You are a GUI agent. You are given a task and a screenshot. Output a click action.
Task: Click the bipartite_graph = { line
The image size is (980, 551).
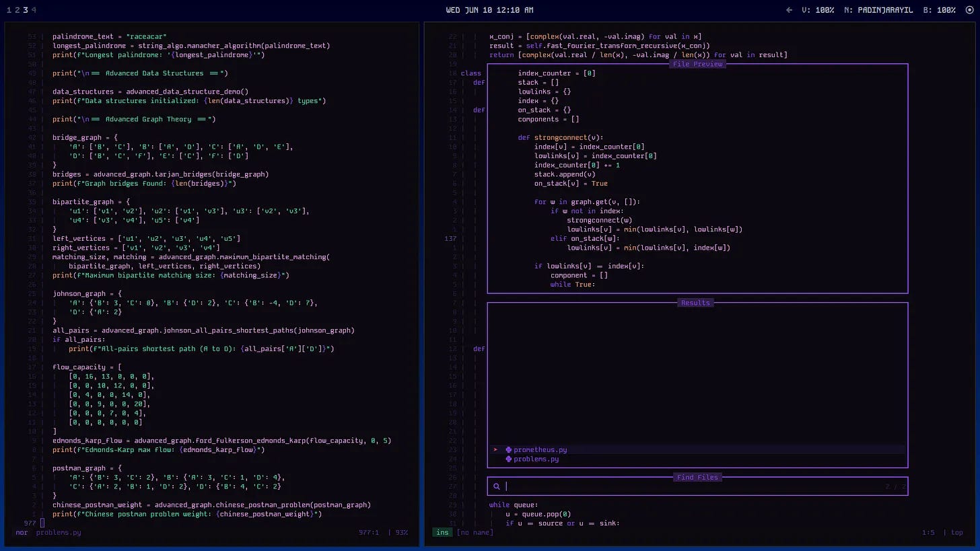click(x=91, y=202)
